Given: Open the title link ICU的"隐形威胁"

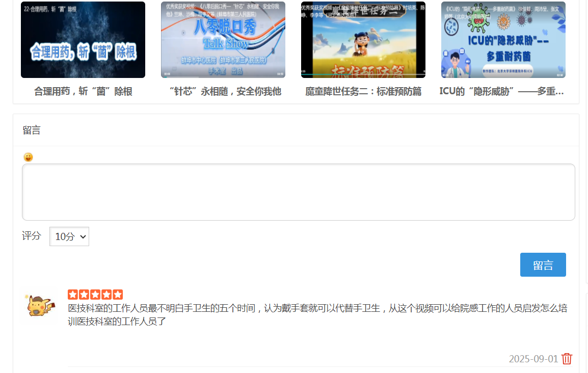Looking at the screenshot, I should click(502, 92).
